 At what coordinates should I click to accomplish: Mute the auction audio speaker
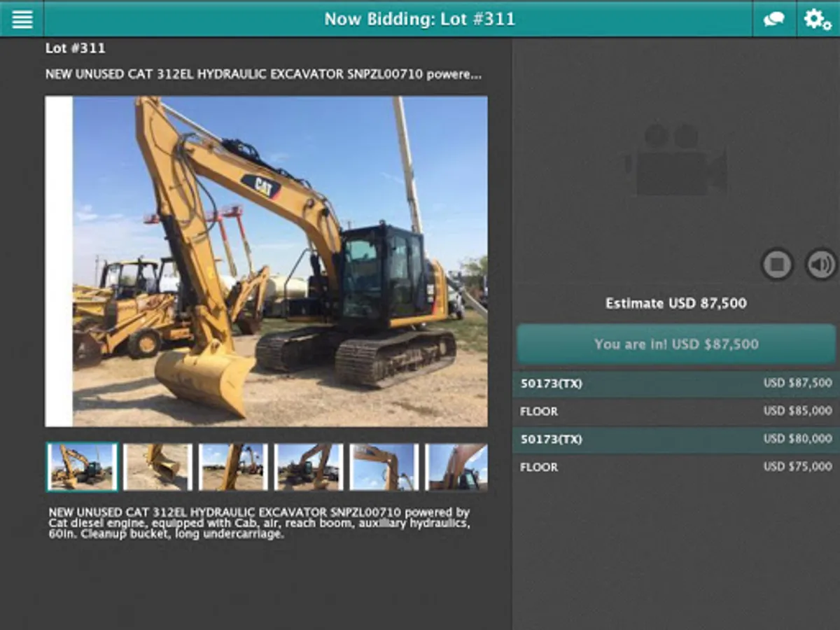tap(820, 265)
